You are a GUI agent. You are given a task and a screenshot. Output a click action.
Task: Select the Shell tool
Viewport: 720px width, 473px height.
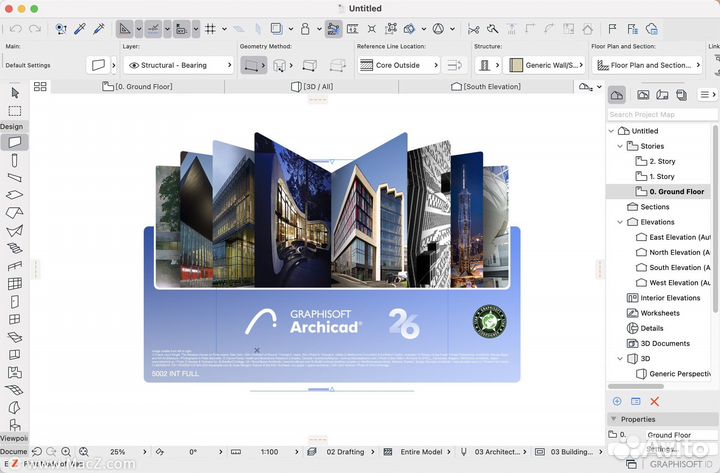(x=15, y=231)
